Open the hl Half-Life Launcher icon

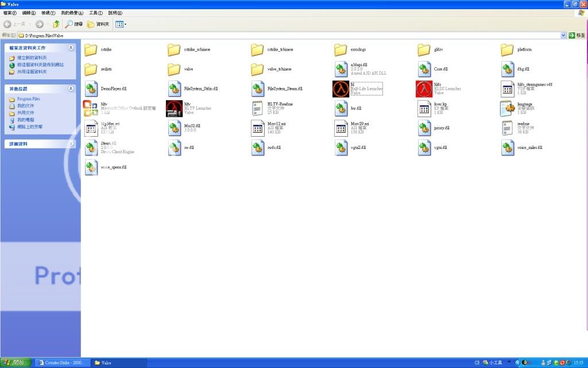[x=341, y=89]
